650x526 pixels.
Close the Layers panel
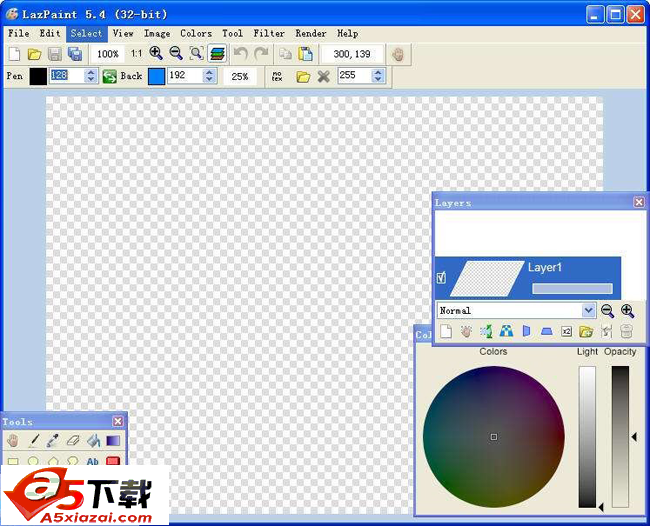[639, 202]
